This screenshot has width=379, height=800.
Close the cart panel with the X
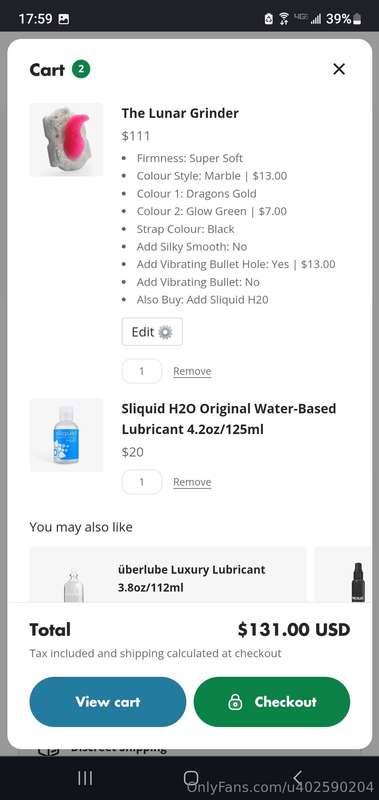point(339,69)
